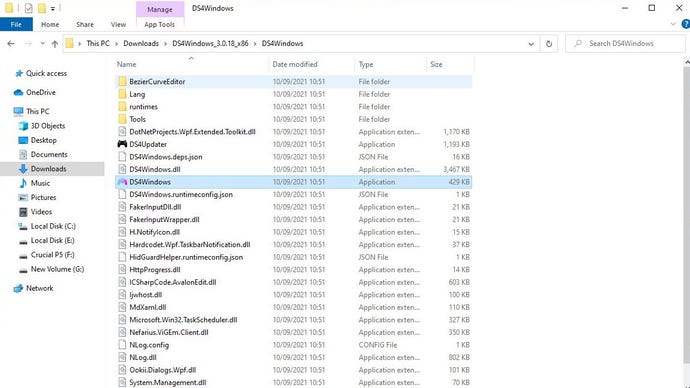Screen dimensions: 690x388
Task: Click the Lang folder icon
Action: (x=122, y=94)
